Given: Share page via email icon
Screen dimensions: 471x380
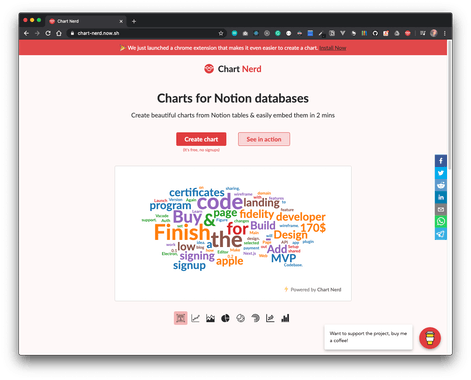Looking at the screenshot, I should coord(441,209).
